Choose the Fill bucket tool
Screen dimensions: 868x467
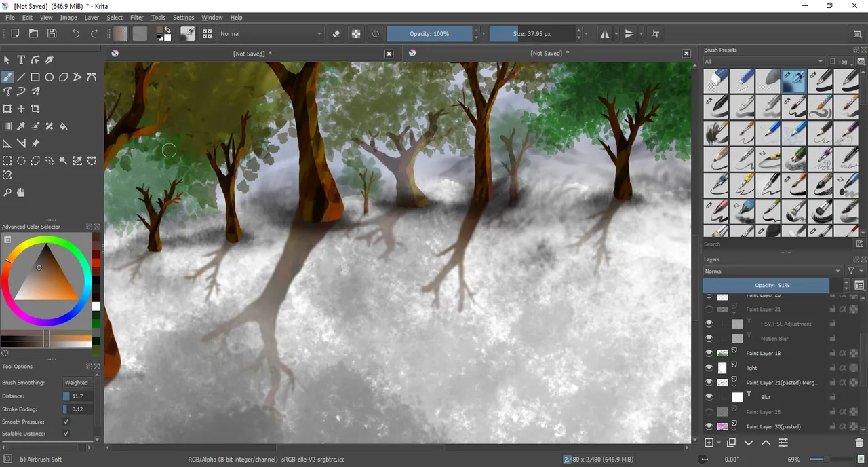(63, 126)
